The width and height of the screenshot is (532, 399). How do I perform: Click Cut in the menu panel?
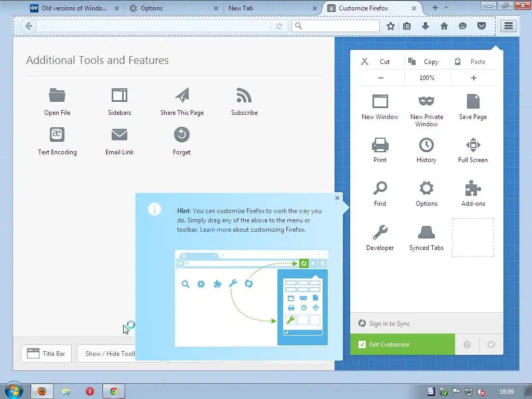click(x=381, y=61)
